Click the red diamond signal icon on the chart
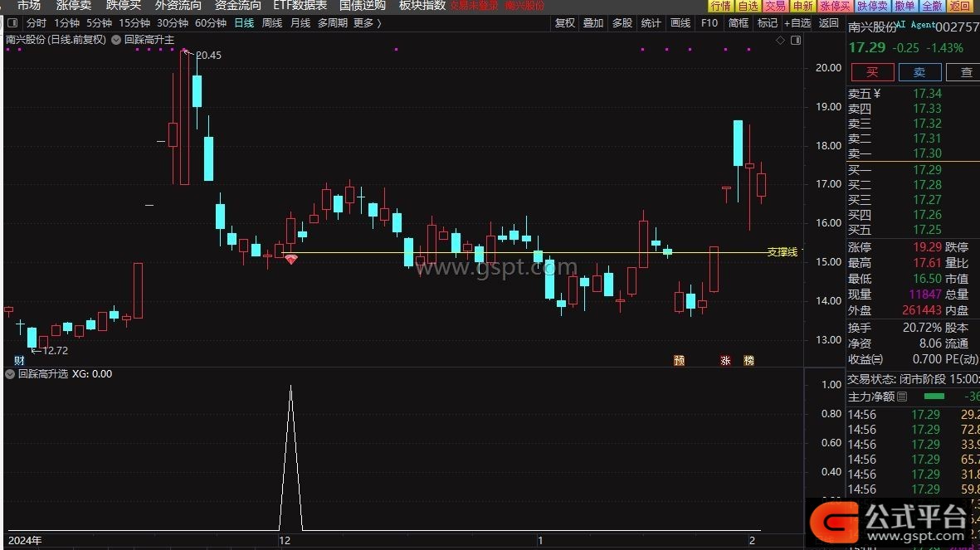Viewport: 980px width, 550px height. (290, 260)
